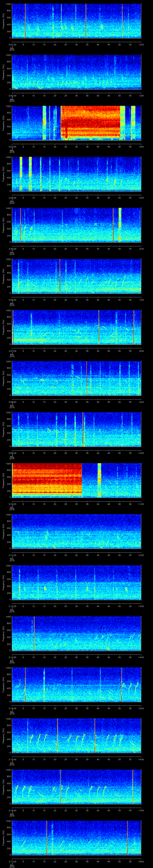Click the 2:14:00 start time label
Image resolution: width=153 pixels, height=868 pixels.
12,708
